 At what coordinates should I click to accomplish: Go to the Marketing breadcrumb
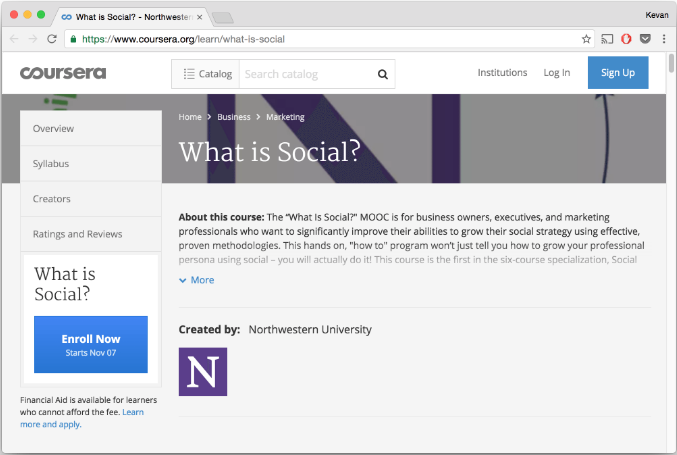[x=285, y=117]
